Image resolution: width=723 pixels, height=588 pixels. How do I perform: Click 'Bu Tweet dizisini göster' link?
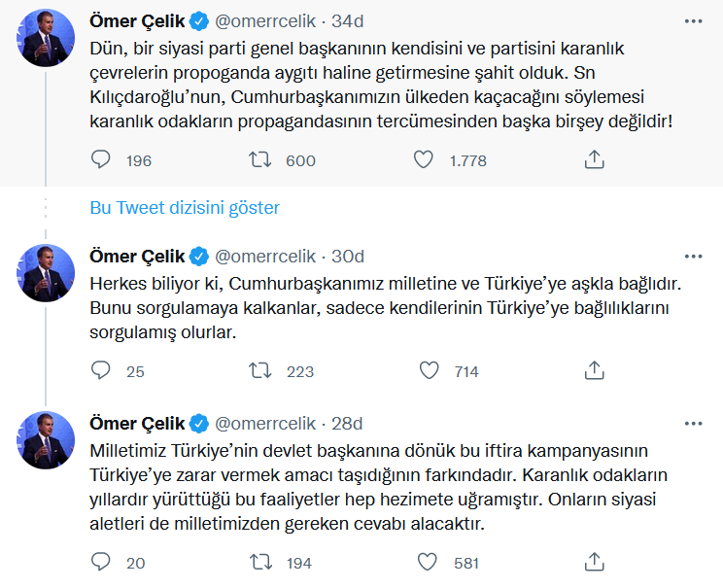click(185, 208)
